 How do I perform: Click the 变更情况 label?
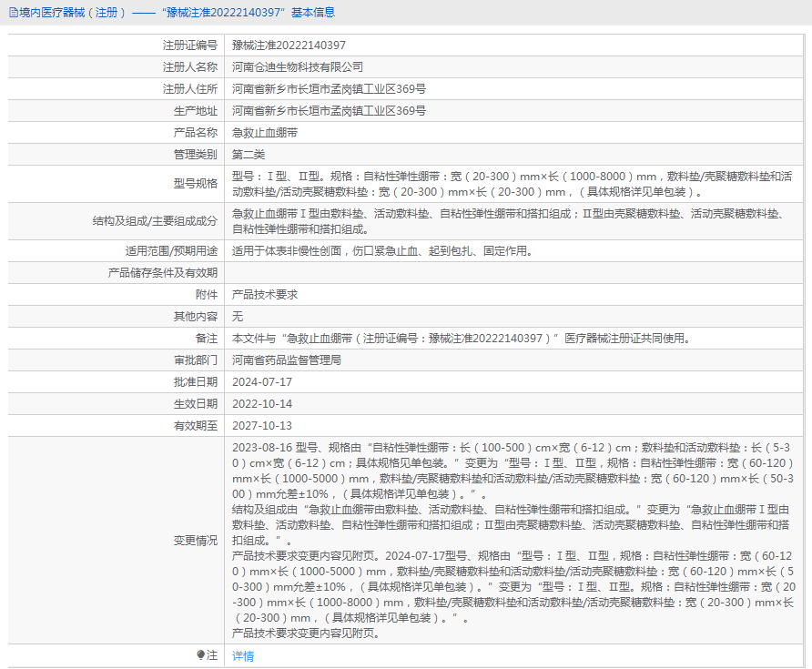coord(195,541)
